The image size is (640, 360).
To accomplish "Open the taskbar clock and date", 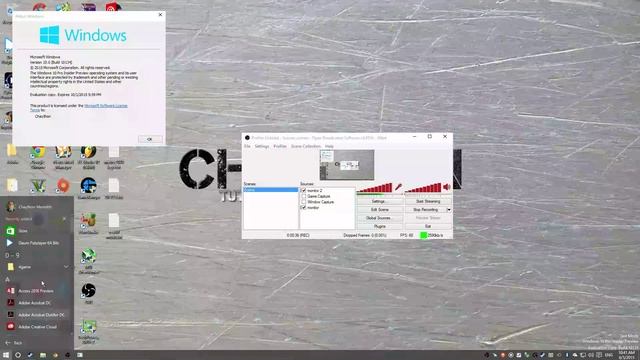I will pos(627,355).
